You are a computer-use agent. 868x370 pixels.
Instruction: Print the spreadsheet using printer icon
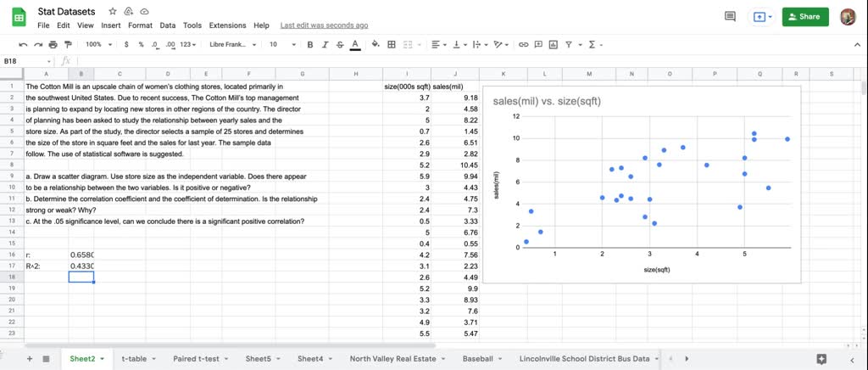pos(53,44)
